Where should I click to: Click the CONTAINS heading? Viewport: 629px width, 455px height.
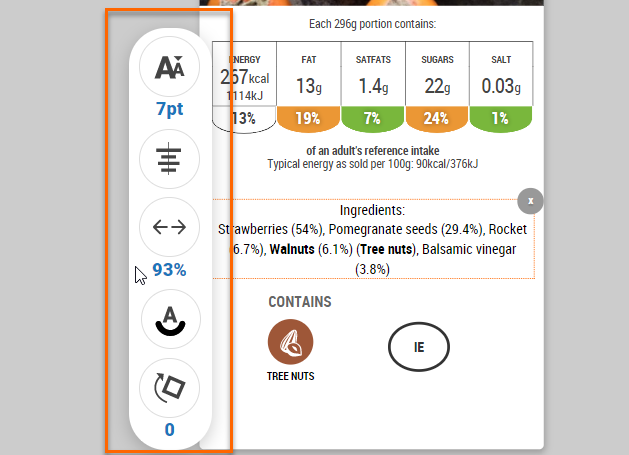[x=299, y=302]
